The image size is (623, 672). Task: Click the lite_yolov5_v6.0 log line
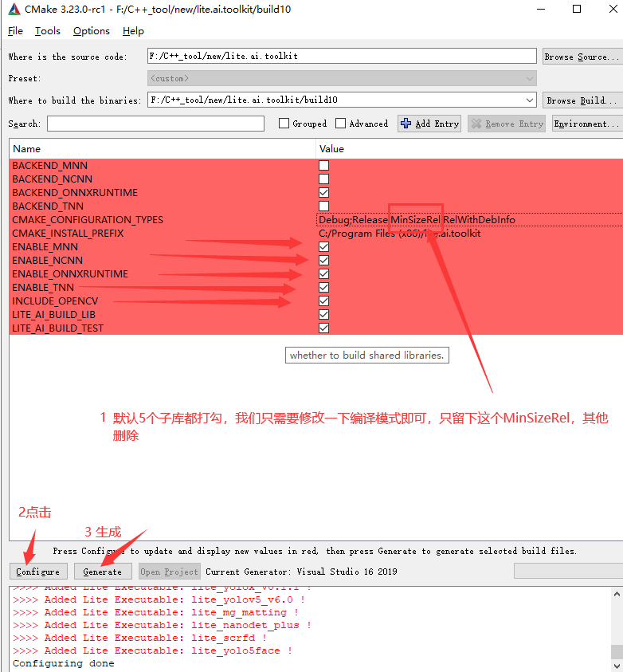click(x=159, y=599)
